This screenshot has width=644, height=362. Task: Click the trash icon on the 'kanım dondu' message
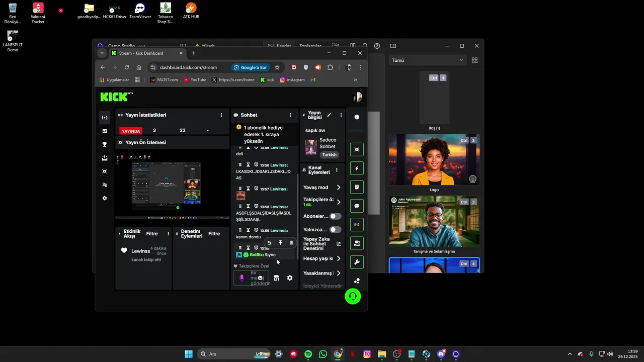(x=240, y=230)
